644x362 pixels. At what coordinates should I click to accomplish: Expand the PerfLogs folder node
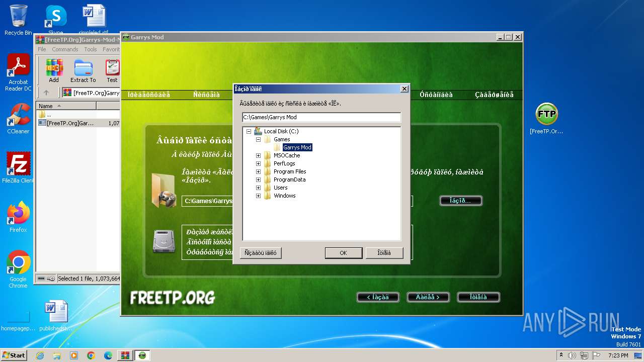tap(258, 163)
